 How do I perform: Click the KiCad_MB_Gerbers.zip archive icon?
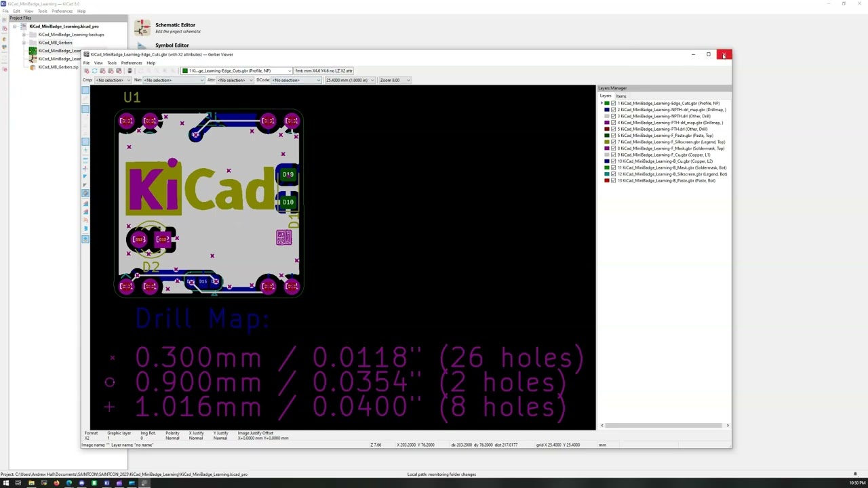[33, 67]
